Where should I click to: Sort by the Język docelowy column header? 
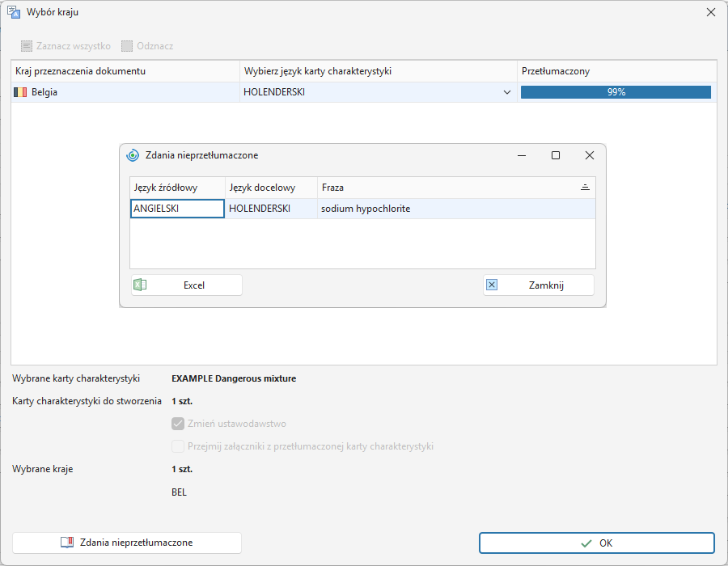(271, 188)
